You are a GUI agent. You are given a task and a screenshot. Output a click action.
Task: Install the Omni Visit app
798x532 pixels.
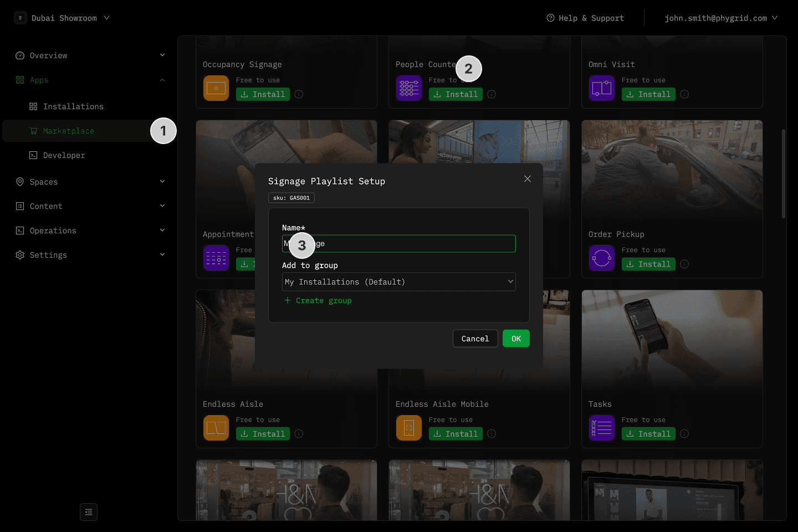[648, 94]
